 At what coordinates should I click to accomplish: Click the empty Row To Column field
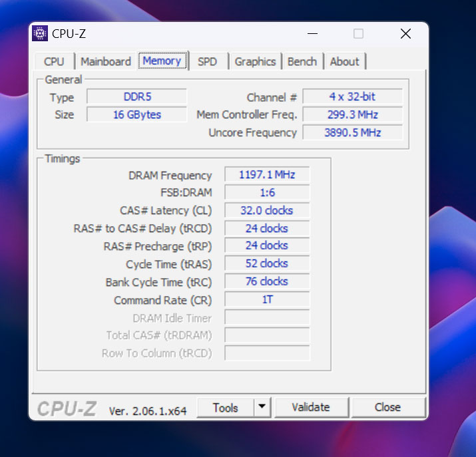[x=267, y=353]
